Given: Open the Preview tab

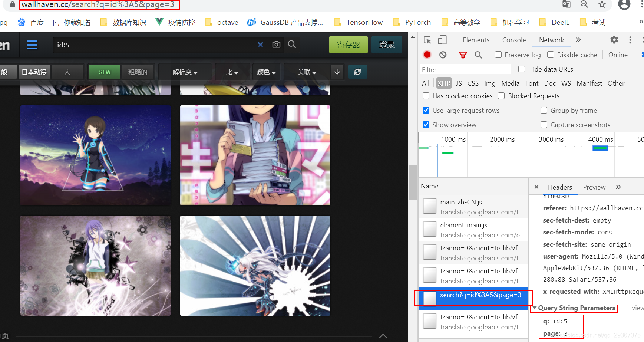Looking at the screenshot, I should click(594, 187).
